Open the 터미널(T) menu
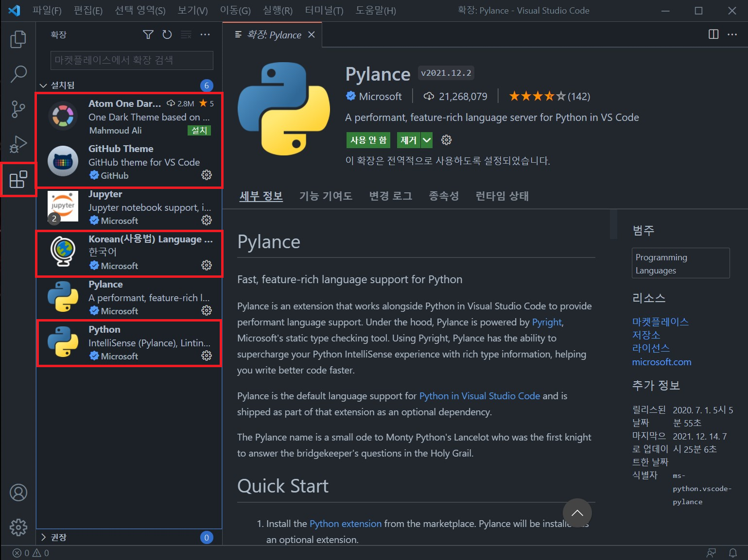This screenshot has width=748, height=560. coord(324,10)
